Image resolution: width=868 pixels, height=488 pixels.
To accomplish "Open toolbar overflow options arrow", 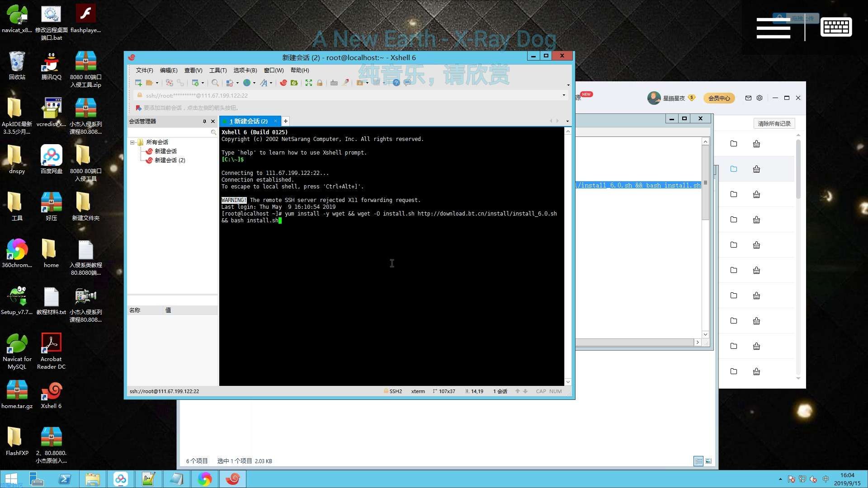I will pyautogui.click(x=568, y=85).
